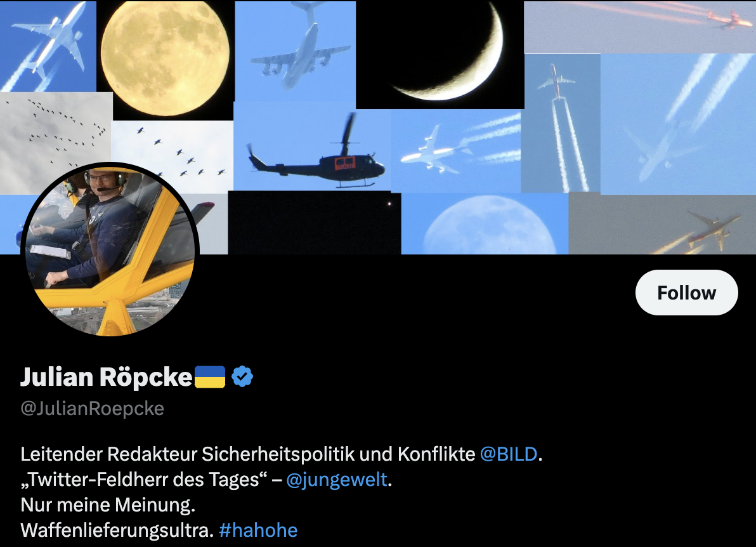Open the @jungewelt mention link
The image size is (756, 547).
tap(337, 480)
